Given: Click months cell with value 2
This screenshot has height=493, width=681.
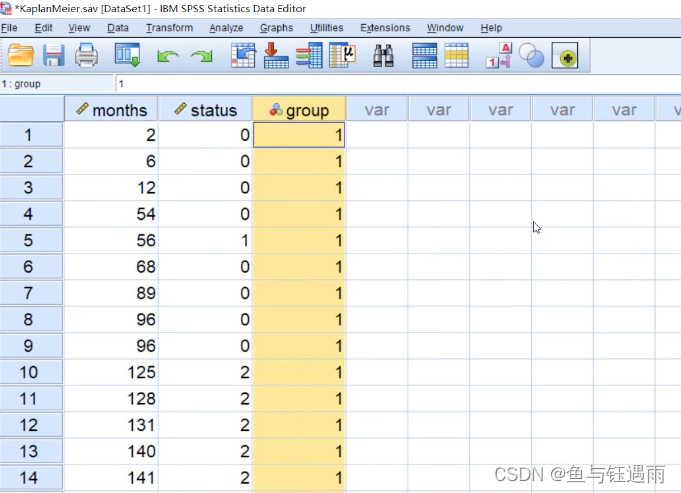Looking at the screenshot, I should (111, 135).
